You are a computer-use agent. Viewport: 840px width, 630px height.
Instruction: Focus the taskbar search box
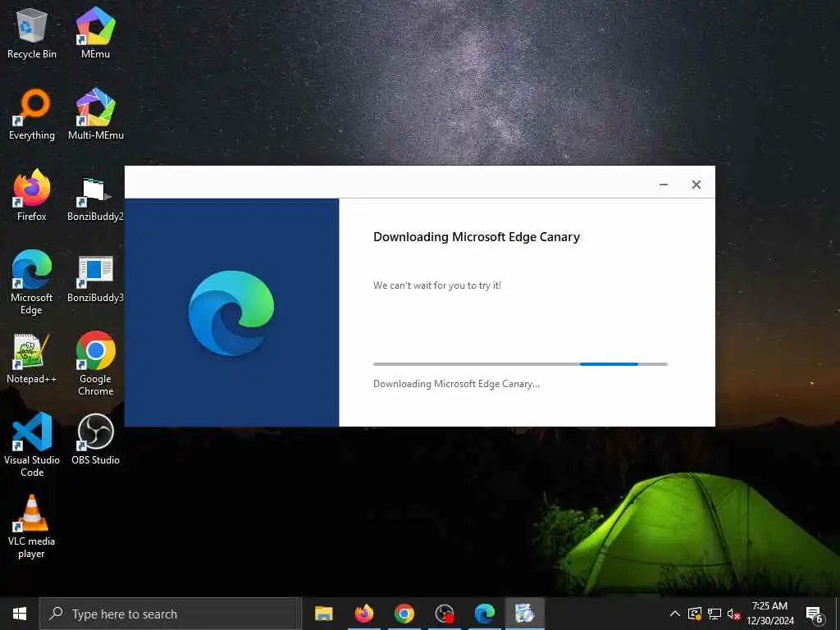click(x=171, y=614)
